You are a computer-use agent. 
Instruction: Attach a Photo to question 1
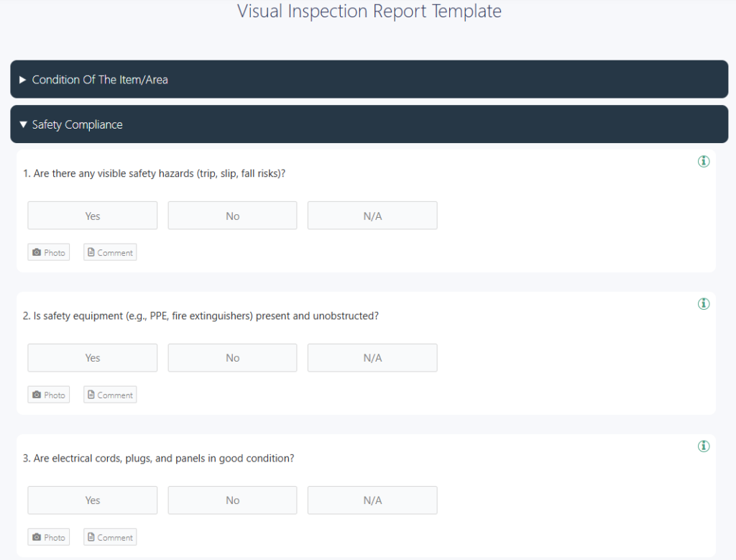[x=48, y=252]
